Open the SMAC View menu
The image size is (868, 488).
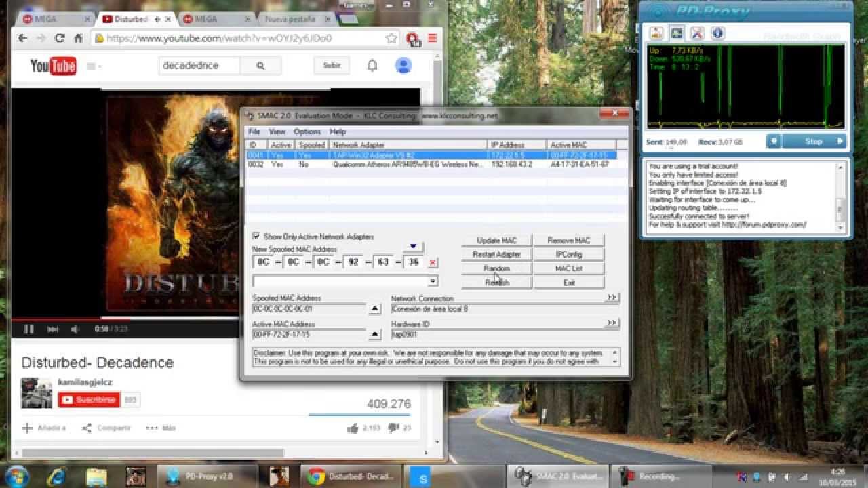pyautogui.click(x=277, y=131)
